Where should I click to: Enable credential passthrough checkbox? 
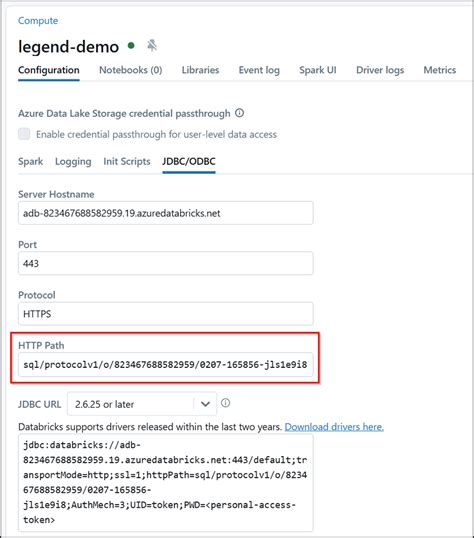point(24,134)
